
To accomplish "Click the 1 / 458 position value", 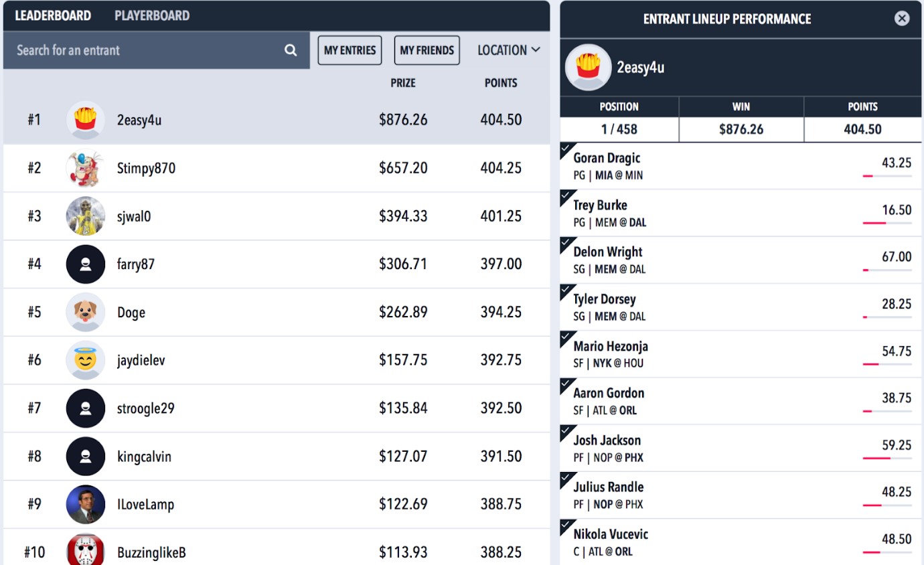I will point(619,129).
